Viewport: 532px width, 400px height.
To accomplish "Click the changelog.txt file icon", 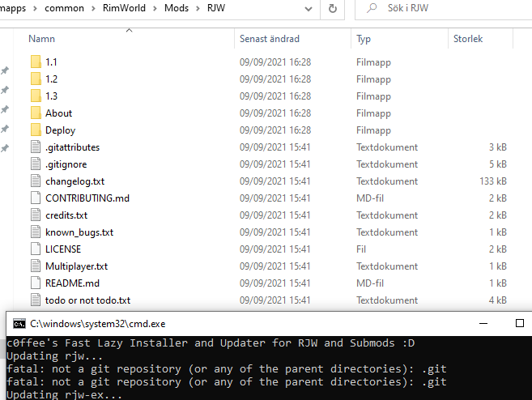I will point(36,181).
